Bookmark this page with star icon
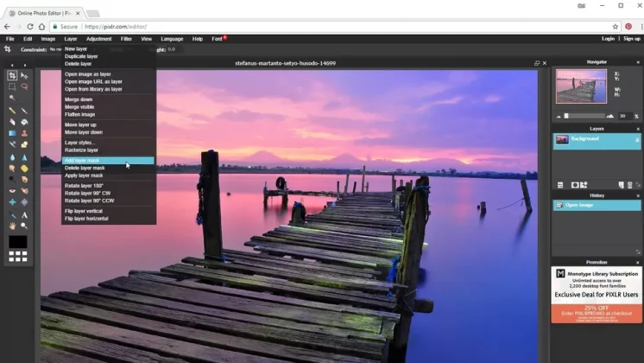644x363 pixels. tap(616, 27)
